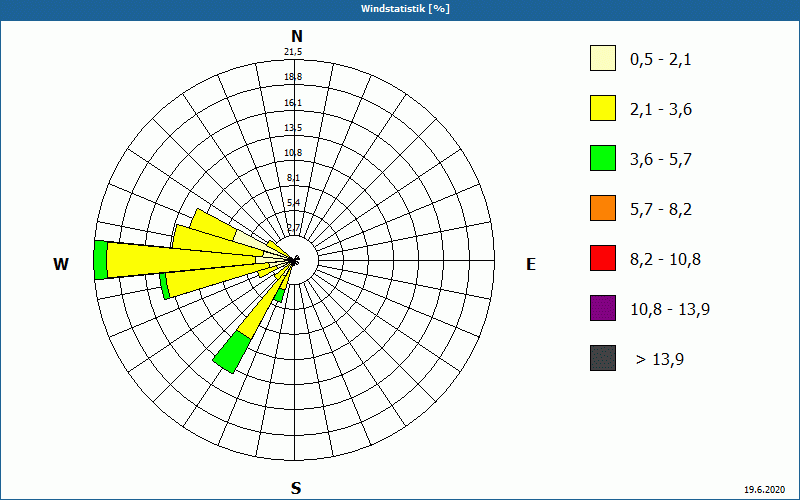Click the dark gray > 13,9 legend swatch
Screen dimensions: 800x500
pos(603,358)
